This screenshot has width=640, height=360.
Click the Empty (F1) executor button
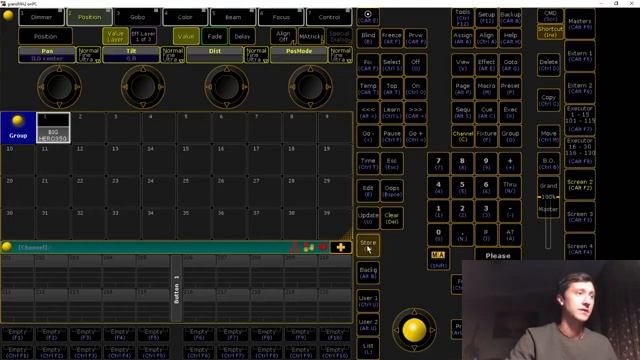pos(17,335)
